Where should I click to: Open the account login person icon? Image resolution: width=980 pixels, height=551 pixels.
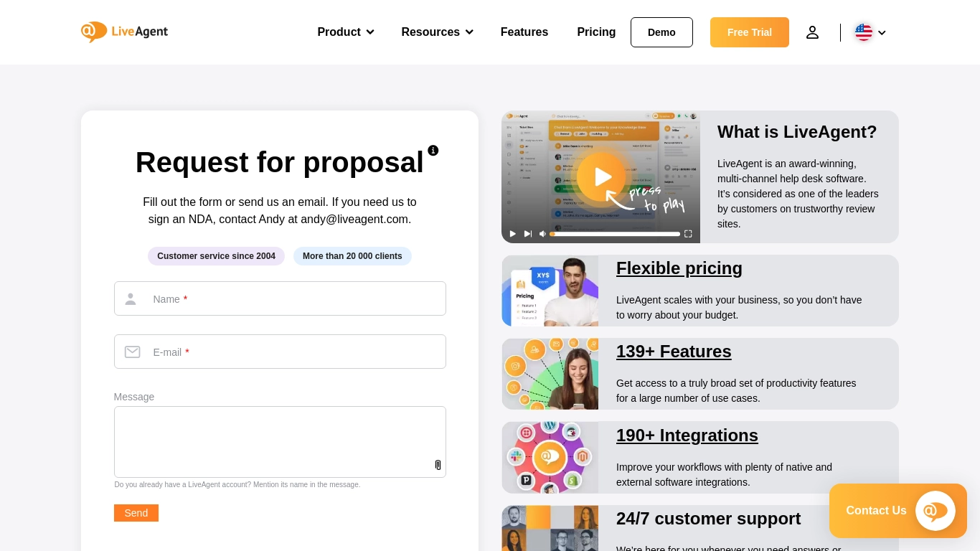coord(812,32)
